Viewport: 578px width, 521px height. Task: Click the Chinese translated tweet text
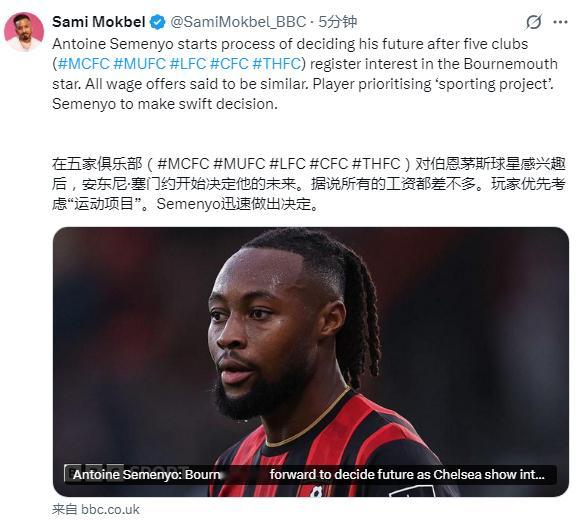coord(309,184)
